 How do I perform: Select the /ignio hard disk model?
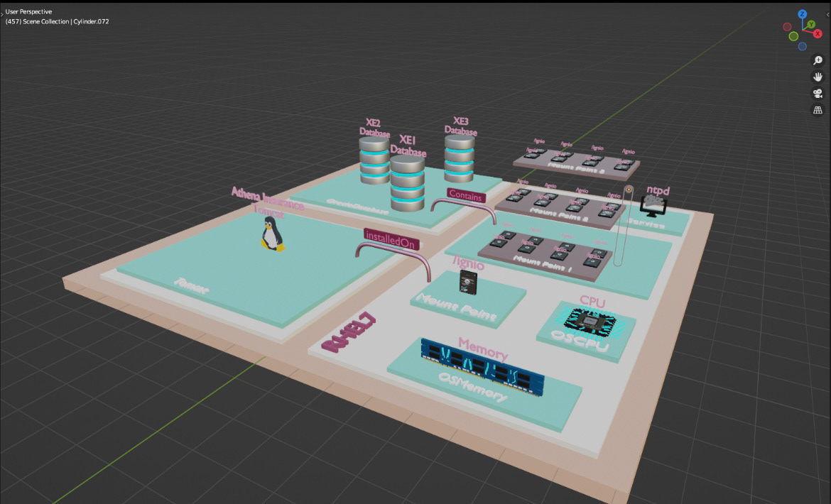tap(468, 283)
